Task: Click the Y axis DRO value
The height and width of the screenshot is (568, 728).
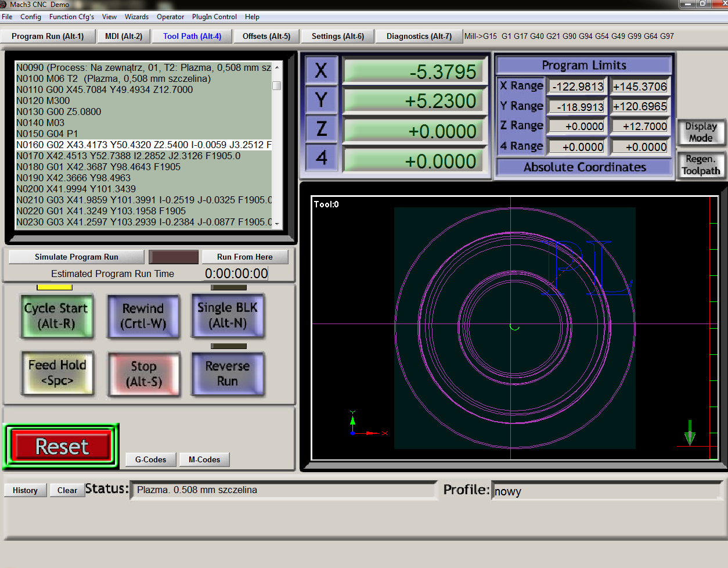Action: click(413, 101)
